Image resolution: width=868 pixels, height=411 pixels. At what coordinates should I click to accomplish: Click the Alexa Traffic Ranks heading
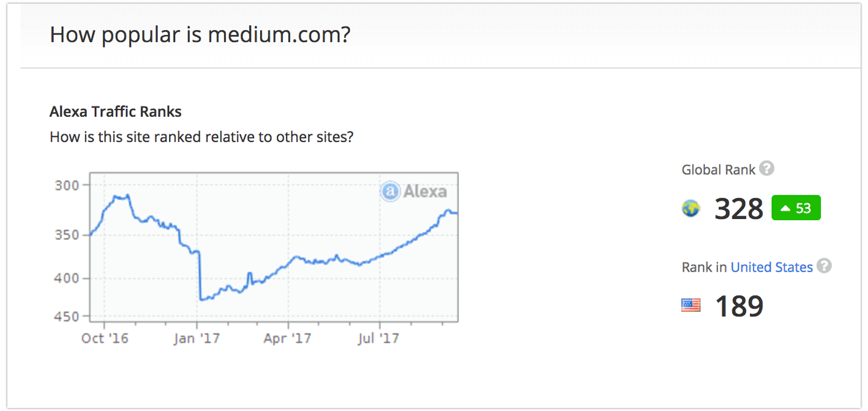(x=116, y=112)
